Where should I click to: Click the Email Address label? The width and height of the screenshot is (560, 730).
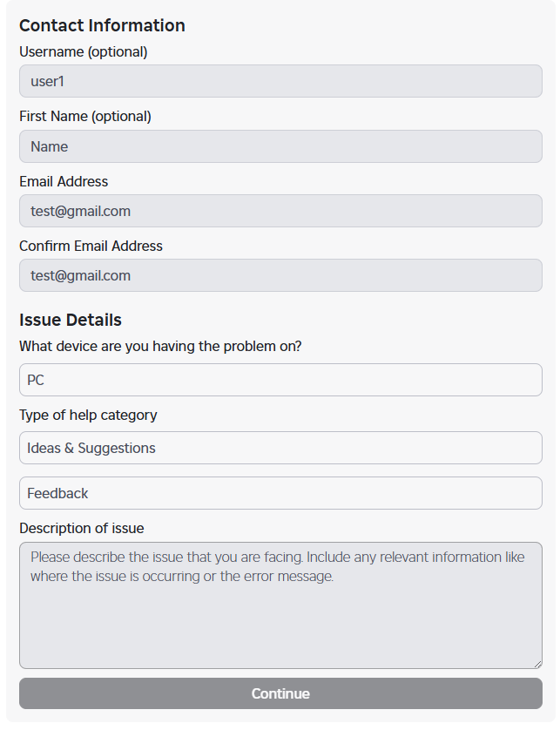tap(64, 182)
